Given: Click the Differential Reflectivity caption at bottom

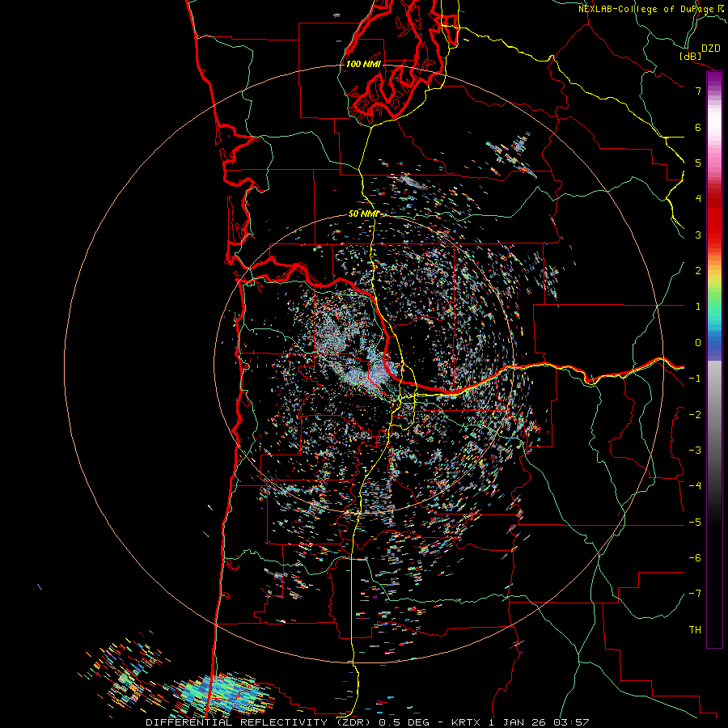Looking at the screenshot, I should click(367, 722).
